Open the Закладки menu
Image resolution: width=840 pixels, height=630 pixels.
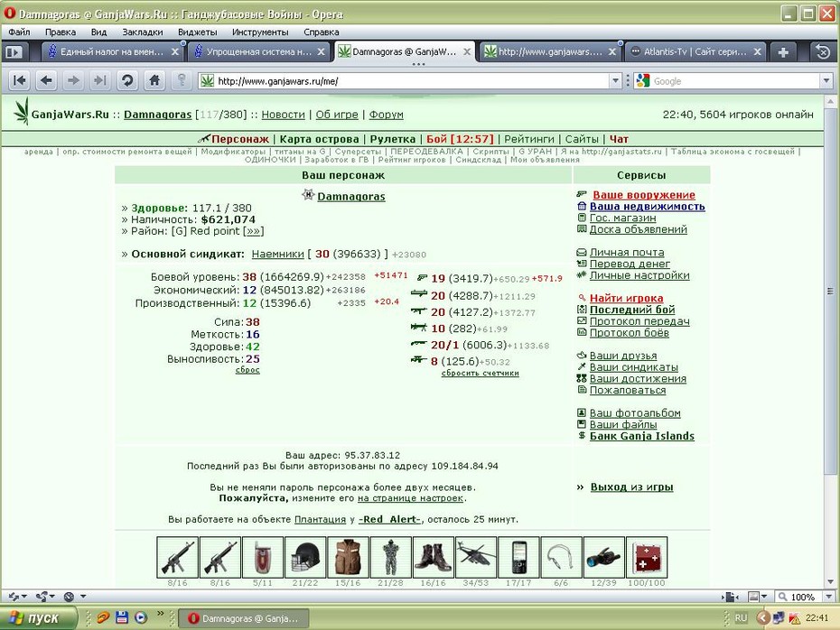[142, 32]
